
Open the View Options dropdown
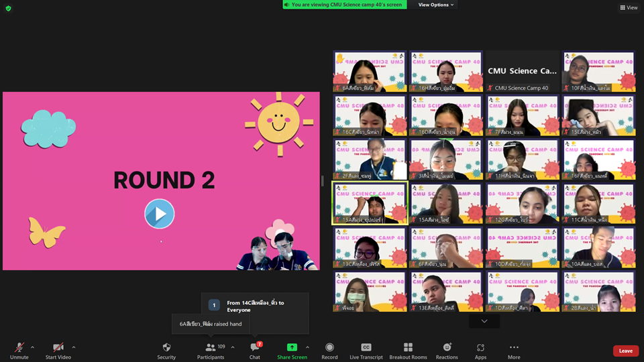[436, 5]
